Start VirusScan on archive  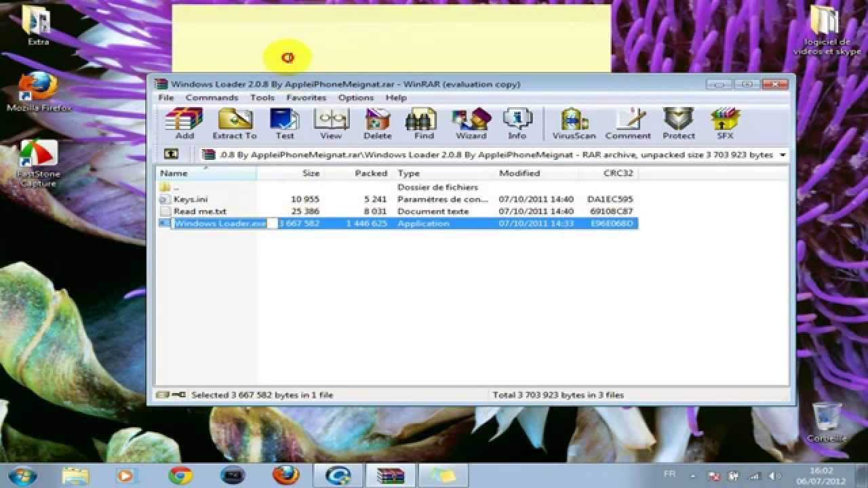[574, 123]
